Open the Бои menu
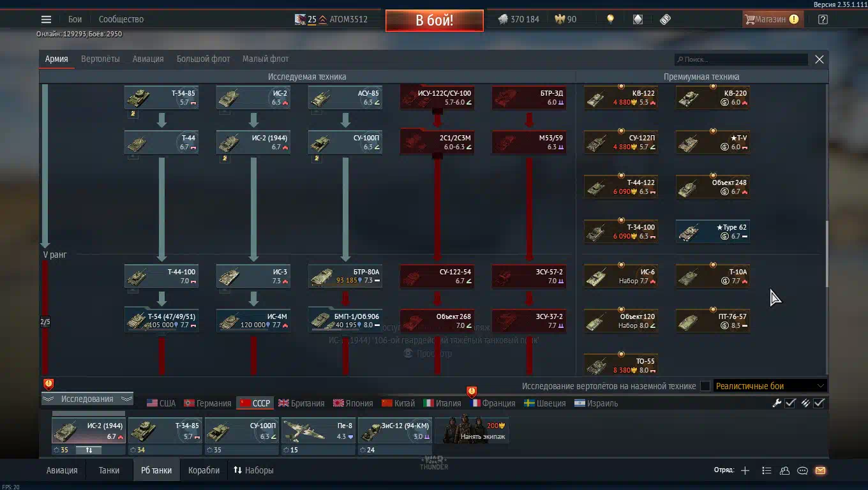 pos(75,19)
